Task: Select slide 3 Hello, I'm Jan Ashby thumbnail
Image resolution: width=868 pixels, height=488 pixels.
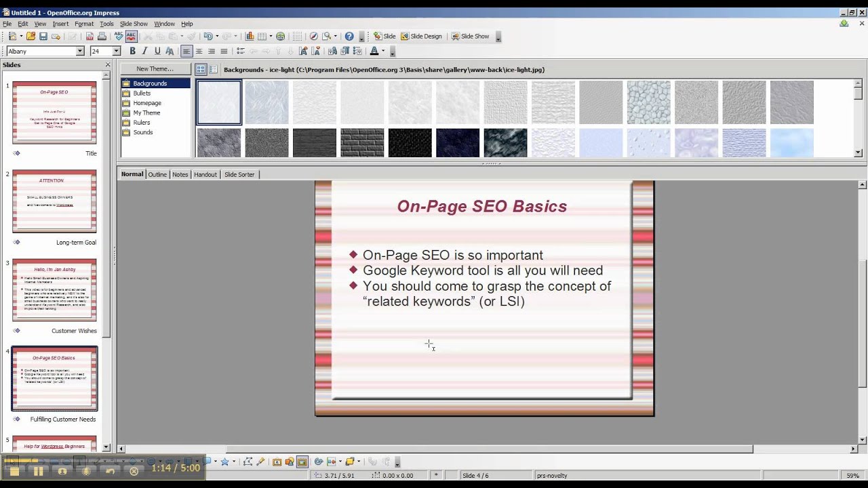Action: (x=54, y=290)
